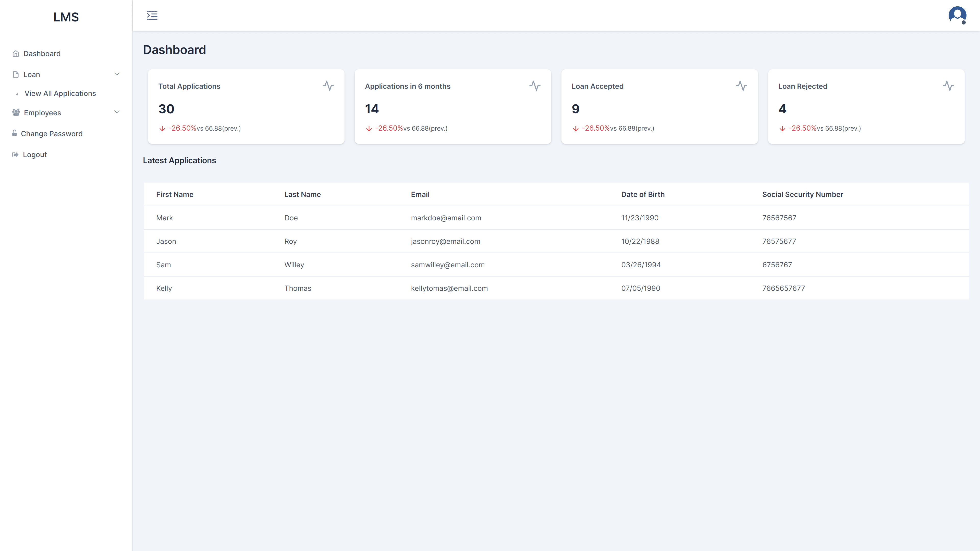This screenshot has width=980, height=551.
Task: Click SSN 6756767
Action: 777,265
